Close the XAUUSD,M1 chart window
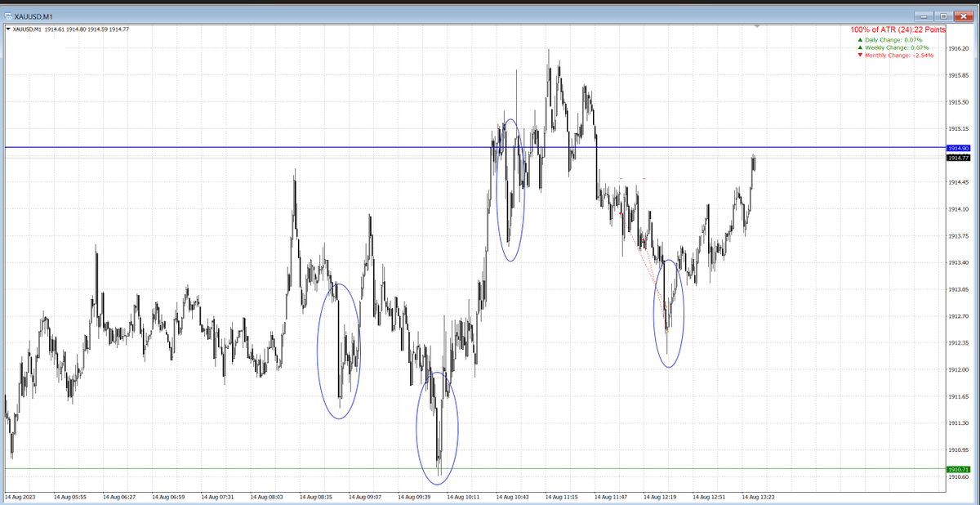Screen dimensions: 980x505 (x=964, y=15)
